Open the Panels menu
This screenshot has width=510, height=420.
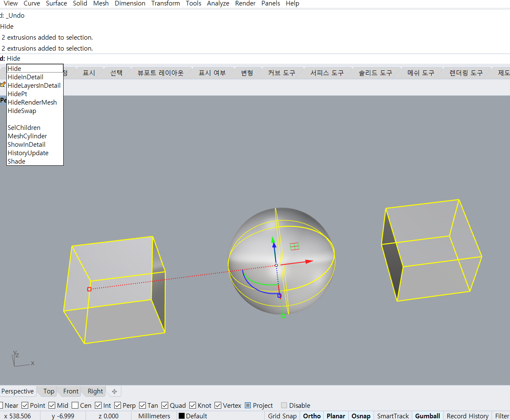[271, 3]
